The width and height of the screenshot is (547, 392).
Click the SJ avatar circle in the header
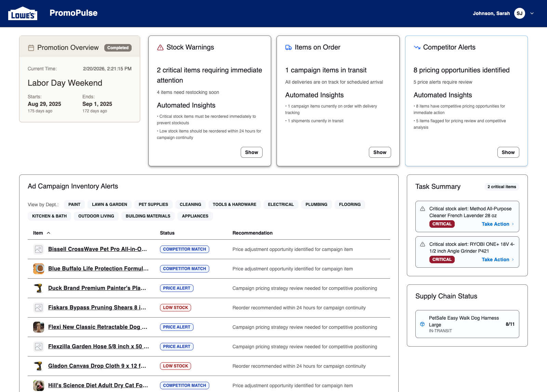520,13
